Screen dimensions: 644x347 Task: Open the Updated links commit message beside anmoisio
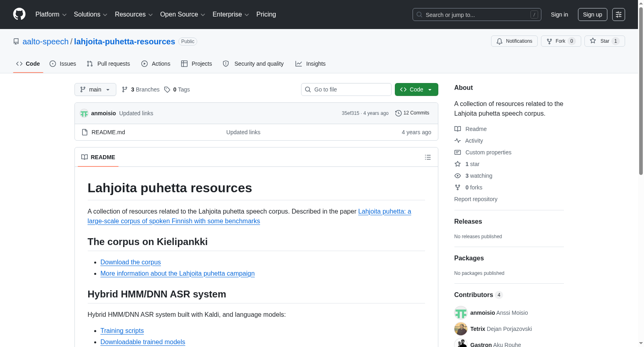pyautogui.click(x=136, y=113)
